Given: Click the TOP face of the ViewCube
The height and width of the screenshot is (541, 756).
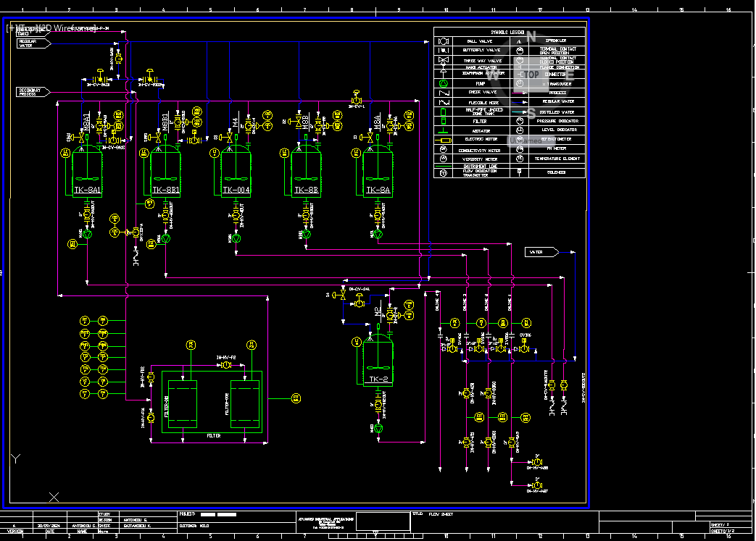Looking at the screenshot, I should point(531,74).
